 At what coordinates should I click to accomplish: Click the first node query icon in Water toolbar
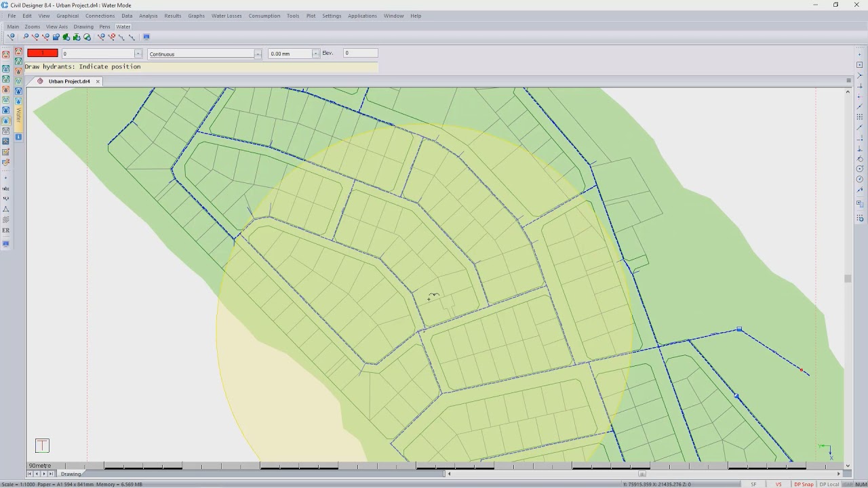[x=11, y=37]
